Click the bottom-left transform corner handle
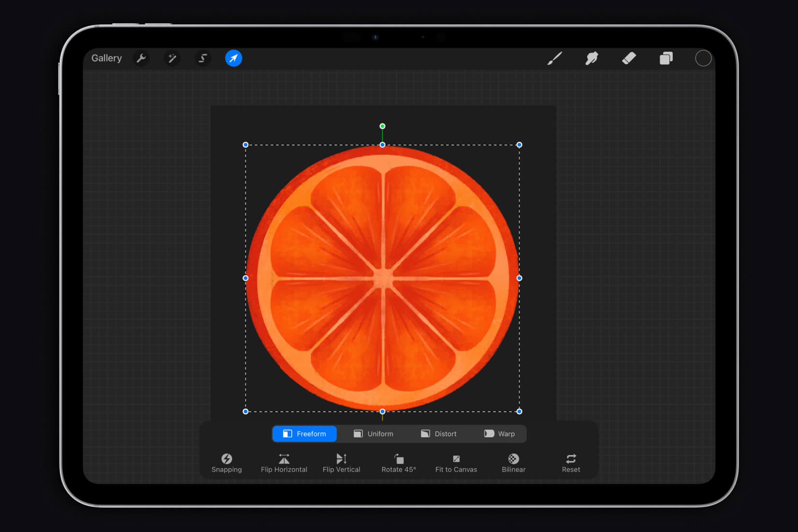The width and height of the screenshot is (798, 532). pyautogui.click(x=246, y=412)
